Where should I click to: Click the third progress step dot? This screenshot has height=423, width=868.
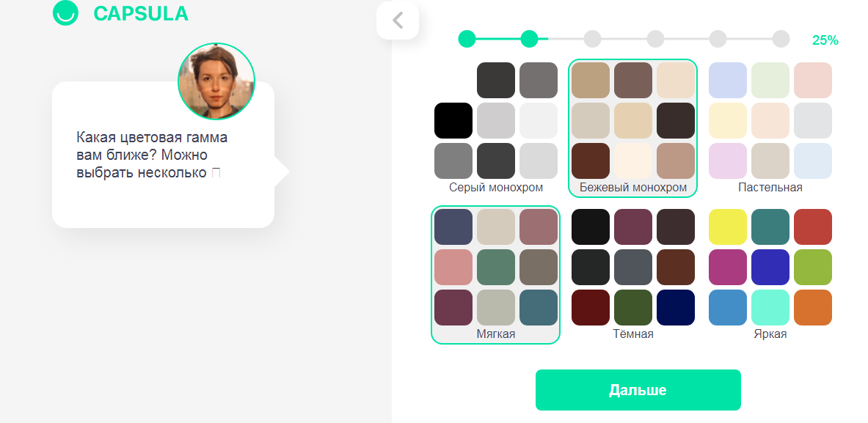click(592, 39)
